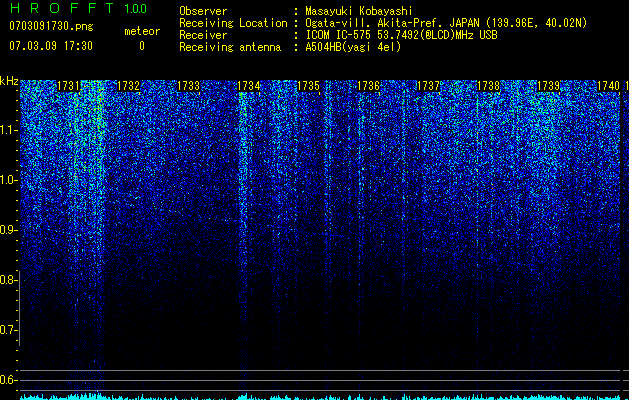Click the 1734 time marker
629x400 pixels.
coord(249,86)
